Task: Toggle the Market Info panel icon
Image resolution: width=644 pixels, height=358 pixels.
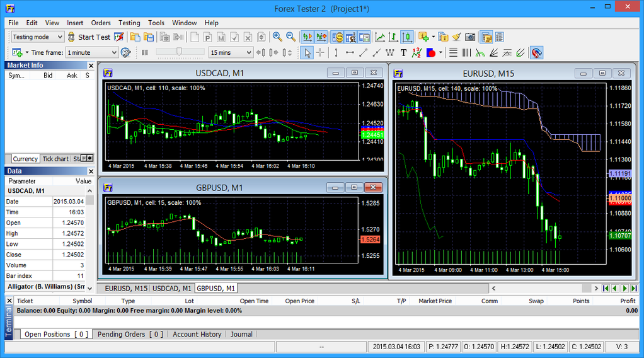Action: click(337, 37)
